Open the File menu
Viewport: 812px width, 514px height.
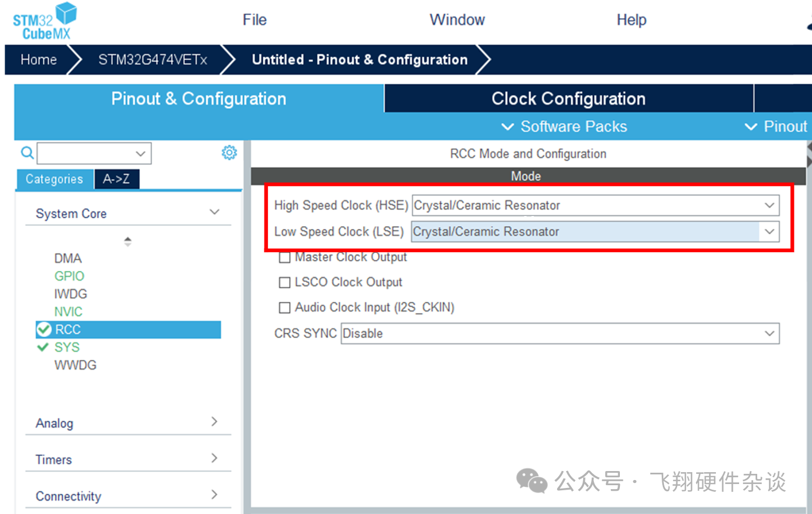coord(254,20)
